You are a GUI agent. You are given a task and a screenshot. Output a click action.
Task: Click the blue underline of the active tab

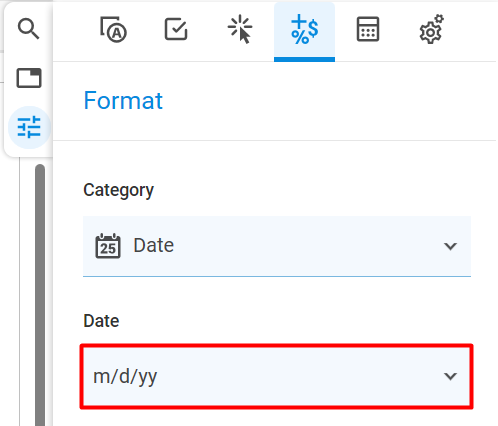(x=304, y=59)
